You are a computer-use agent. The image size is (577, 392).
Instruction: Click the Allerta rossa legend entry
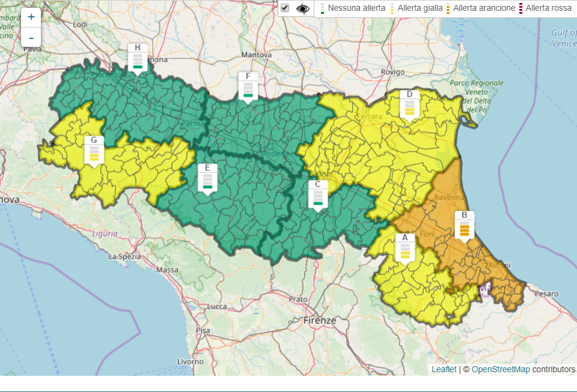pos(548,8)
